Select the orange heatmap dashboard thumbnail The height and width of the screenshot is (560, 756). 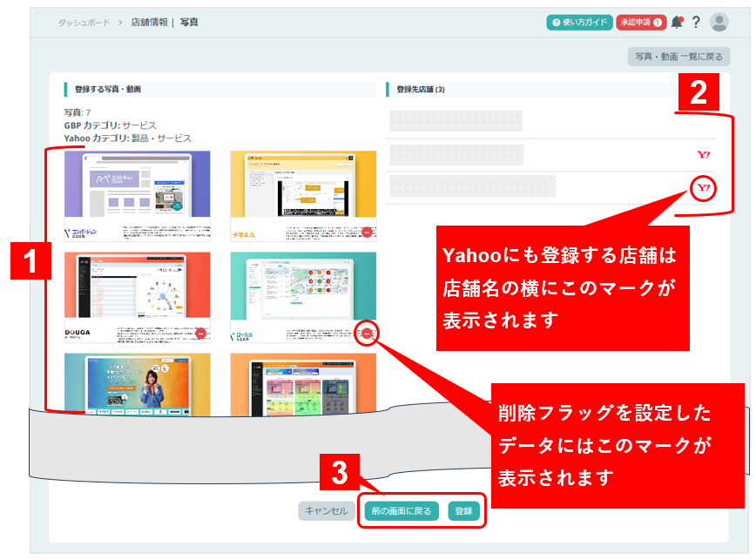(x=303, y=383)
